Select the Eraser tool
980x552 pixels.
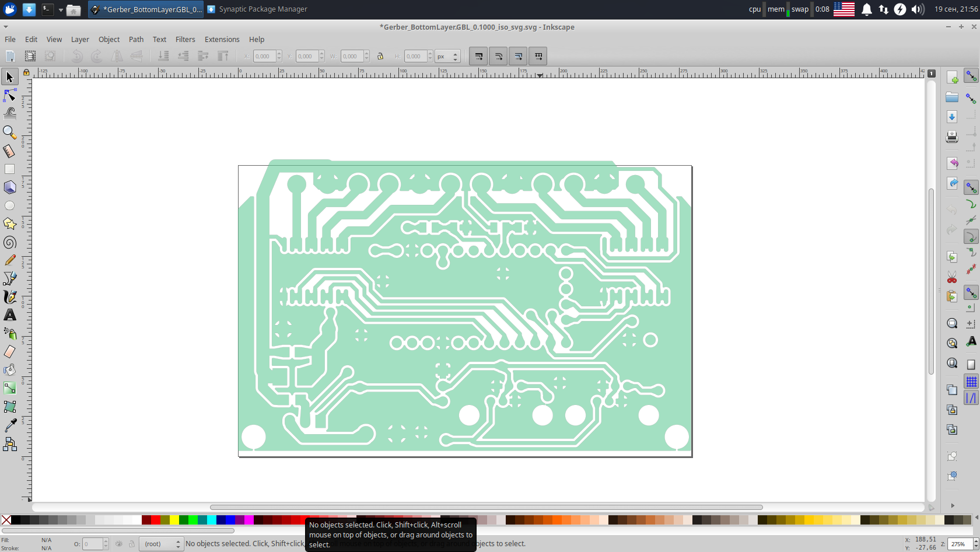coord(10,352)
